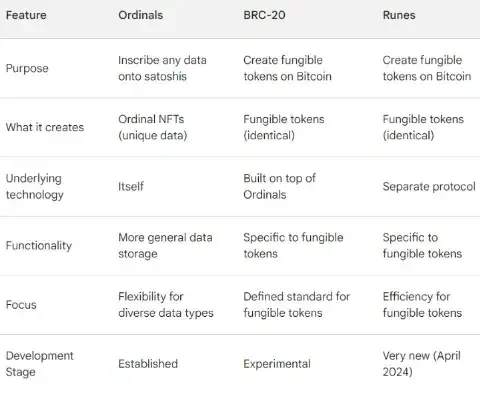Click the Purpose row label

27,68
